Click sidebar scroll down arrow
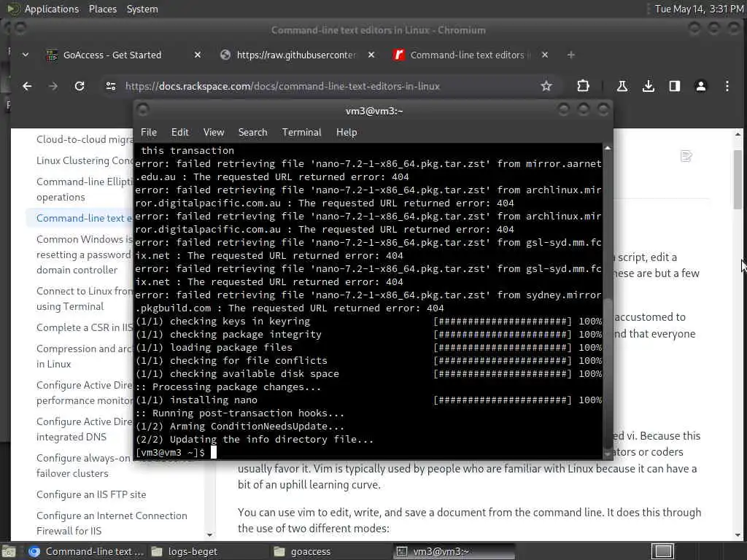This screenshot has width=747, height=560. coord(209,535)
